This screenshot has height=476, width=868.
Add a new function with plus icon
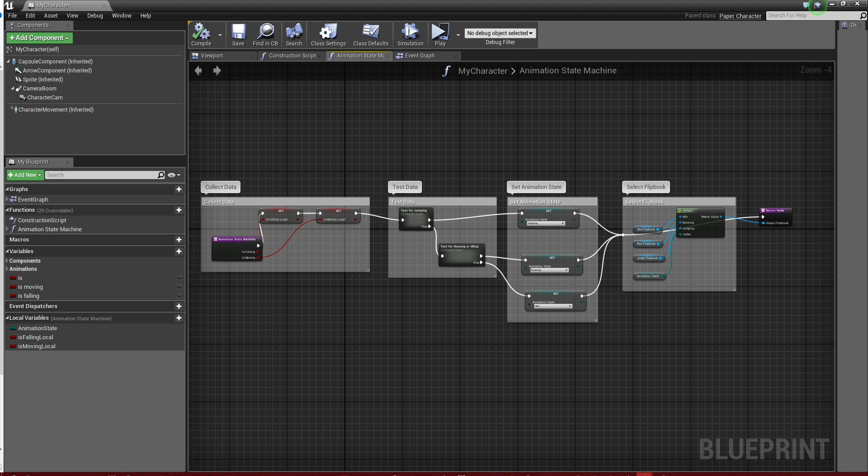[179, 210]
